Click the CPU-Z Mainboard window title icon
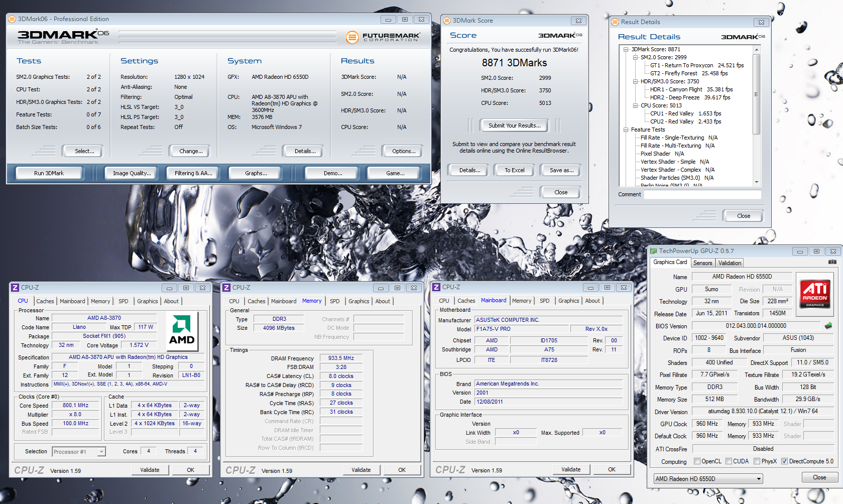This screenshot has width=843, height=504. [x=436, y=287]
